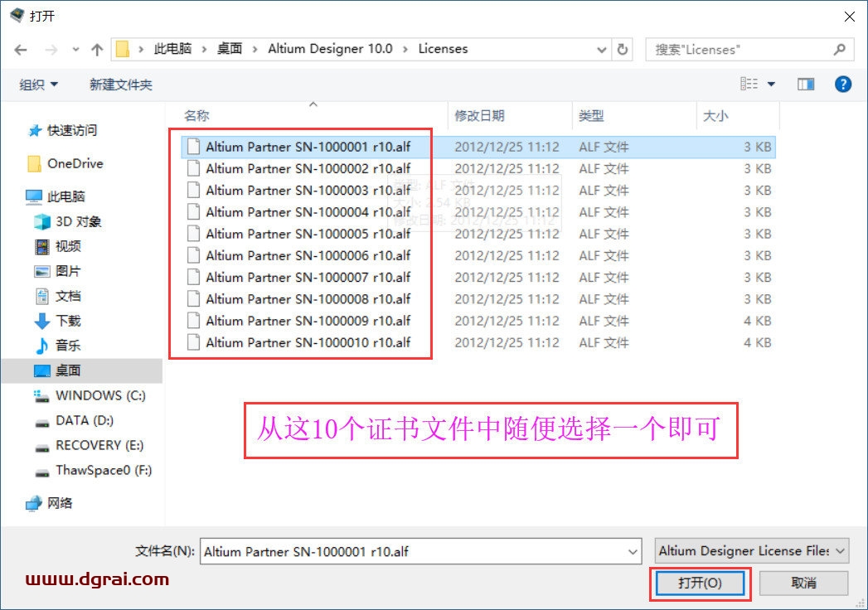Open the 组织 menu
868x610 pixels.
coord(38,85)
